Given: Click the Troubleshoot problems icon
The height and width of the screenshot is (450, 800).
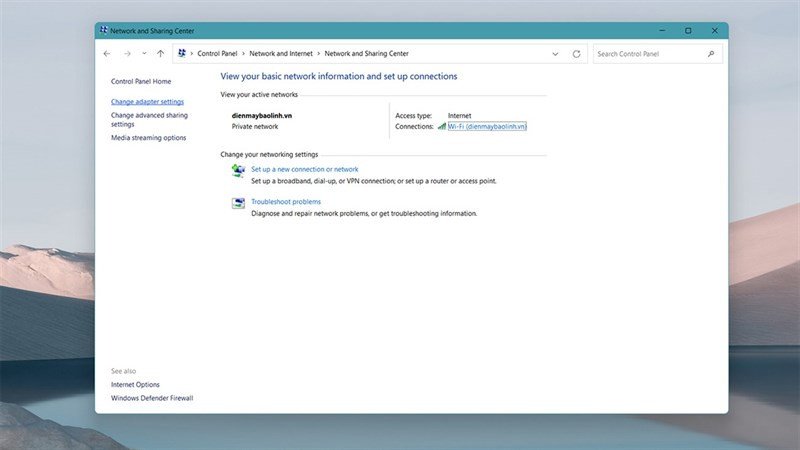Looking at the screenshot, I should coord(238,203).
